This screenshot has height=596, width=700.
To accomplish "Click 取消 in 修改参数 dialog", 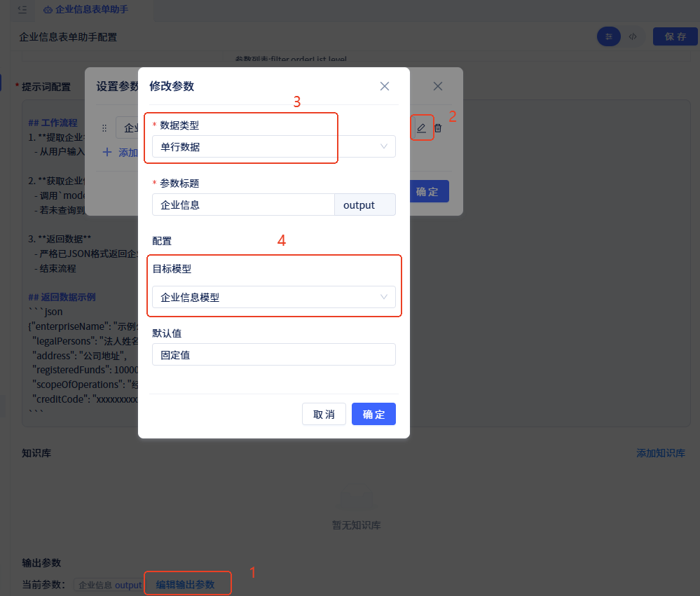I will click(324, 414).
